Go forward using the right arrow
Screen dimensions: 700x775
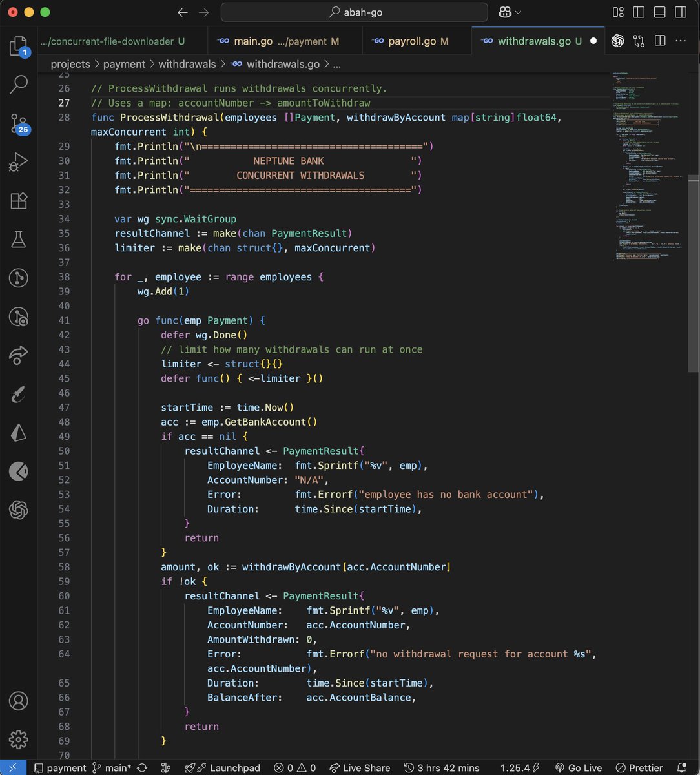tap(203, 12)
